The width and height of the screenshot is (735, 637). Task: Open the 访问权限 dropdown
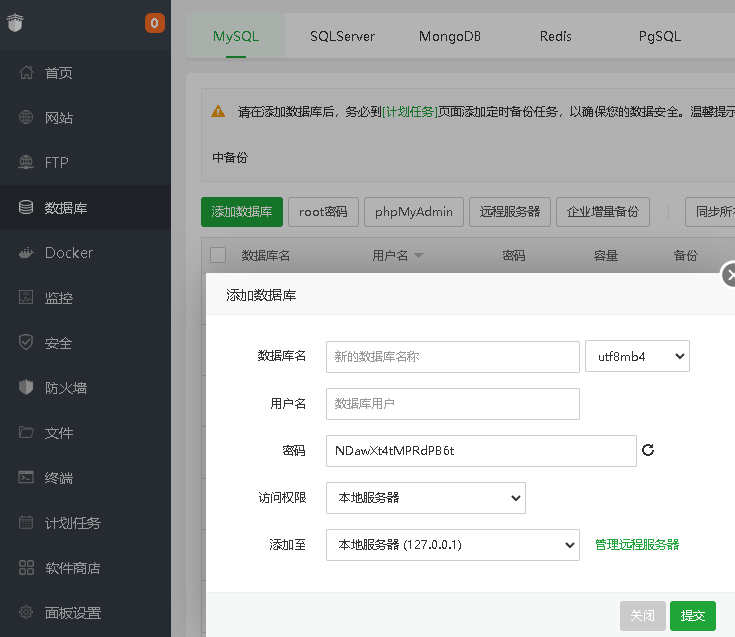coord(426,498)
